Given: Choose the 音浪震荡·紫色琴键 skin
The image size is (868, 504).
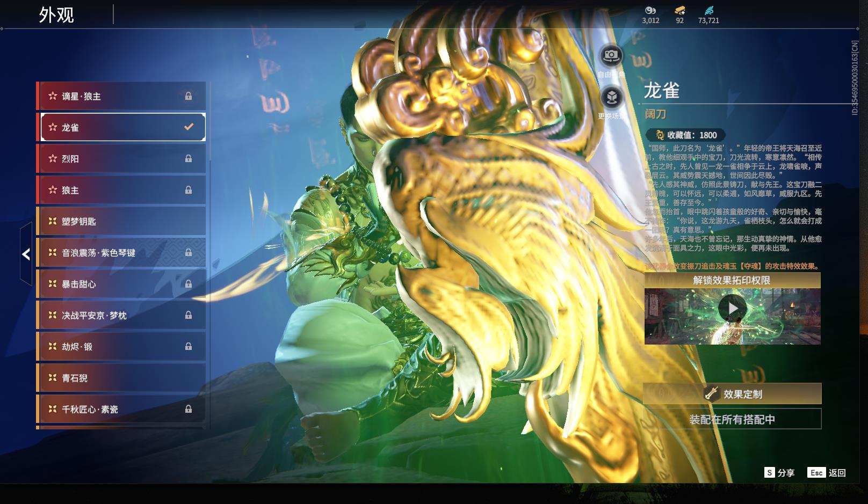Looking at the screenshot, I should tap(121, 252).
